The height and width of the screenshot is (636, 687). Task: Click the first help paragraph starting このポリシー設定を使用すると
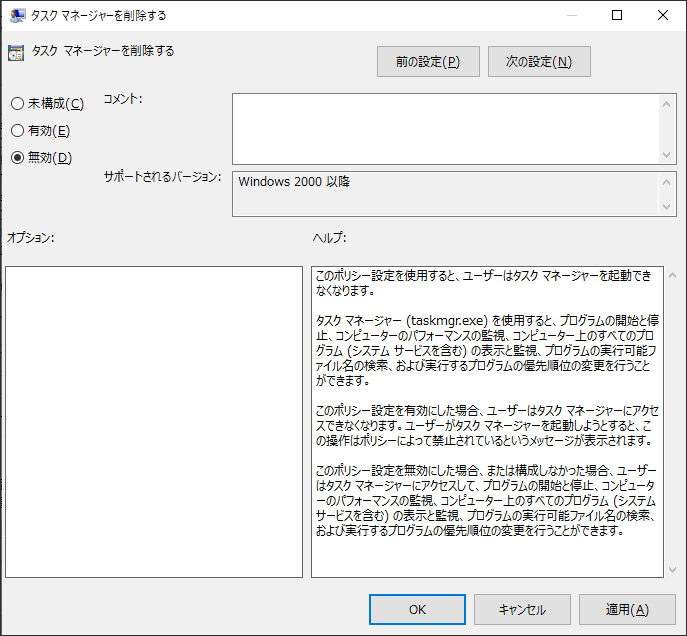[x=484, y=283]
